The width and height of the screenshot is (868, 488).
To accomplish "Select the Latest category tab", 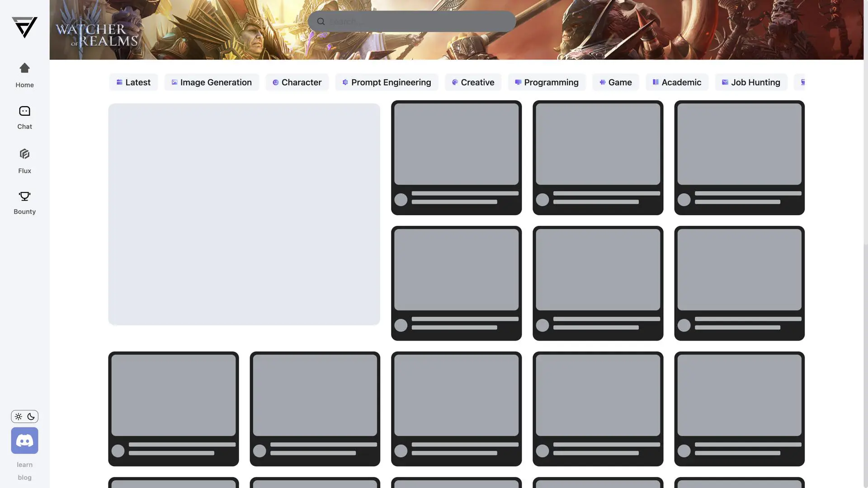I will pos(133,82).
